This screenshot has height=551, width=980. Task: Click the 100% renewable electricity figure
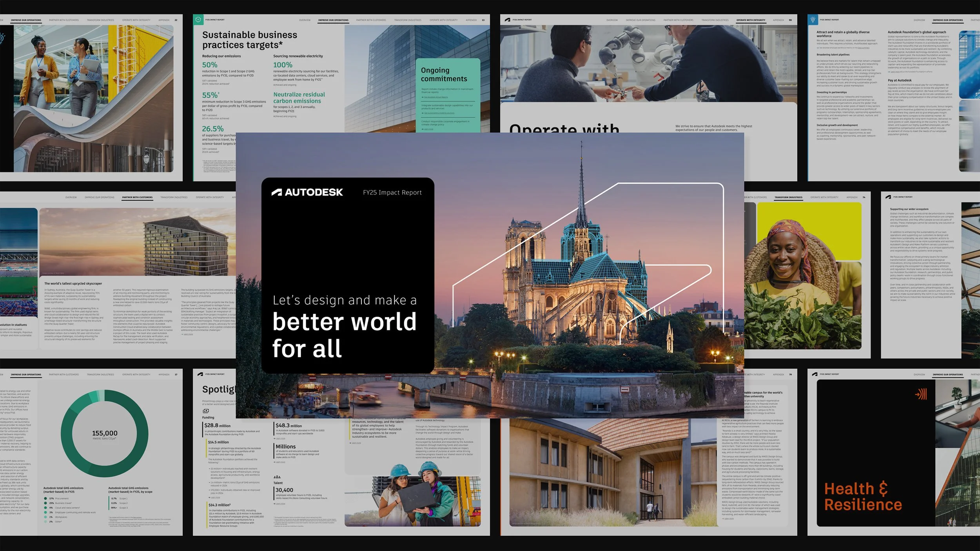pos(283,65)
